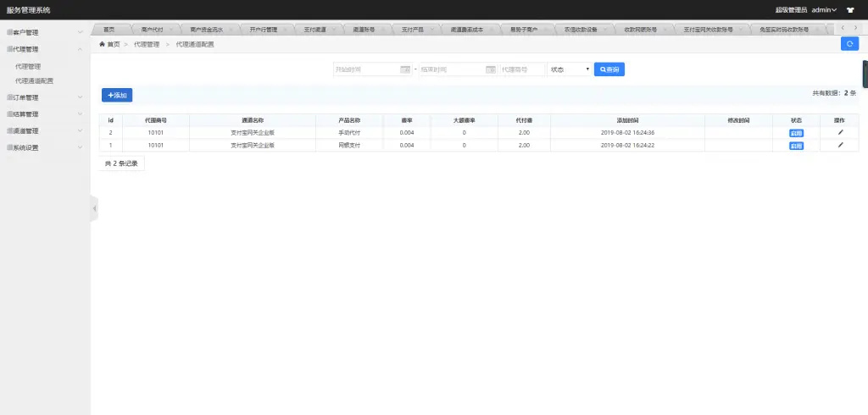Viewport: 868px width, 415px height.
Task: Expand 订单管理 sidebar menu
Action: tap(46, 97)
